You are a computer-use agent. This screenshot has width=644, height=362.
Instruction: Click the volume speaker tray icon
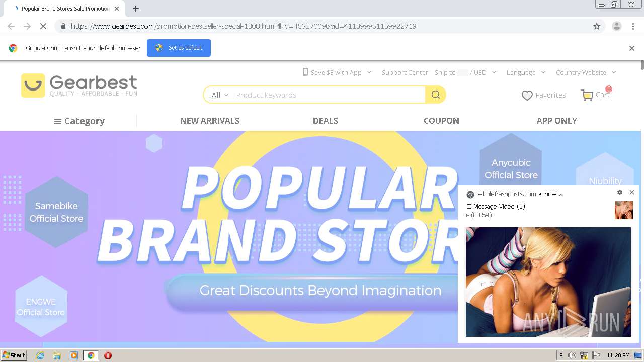coord(572,355)
